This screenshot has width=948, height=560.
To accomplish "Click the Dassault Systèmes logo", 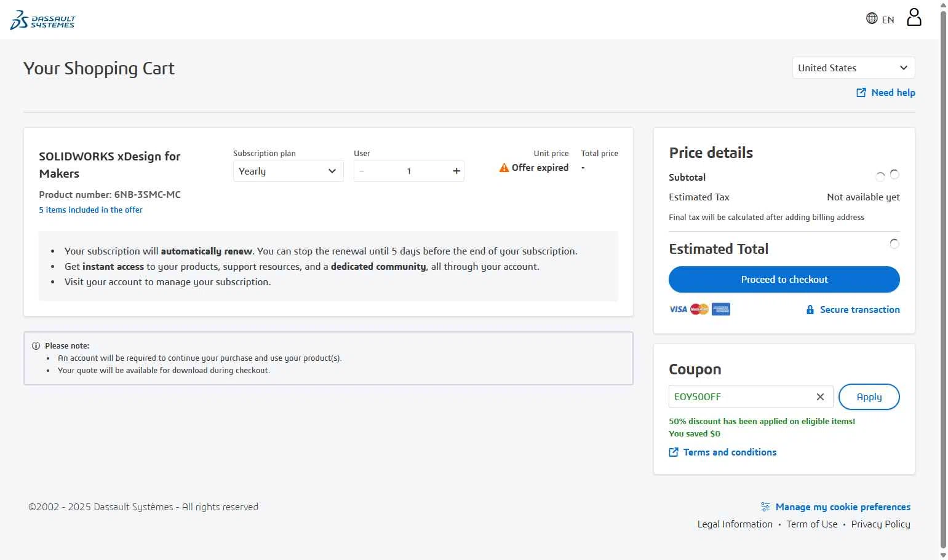I will point(42,20).
